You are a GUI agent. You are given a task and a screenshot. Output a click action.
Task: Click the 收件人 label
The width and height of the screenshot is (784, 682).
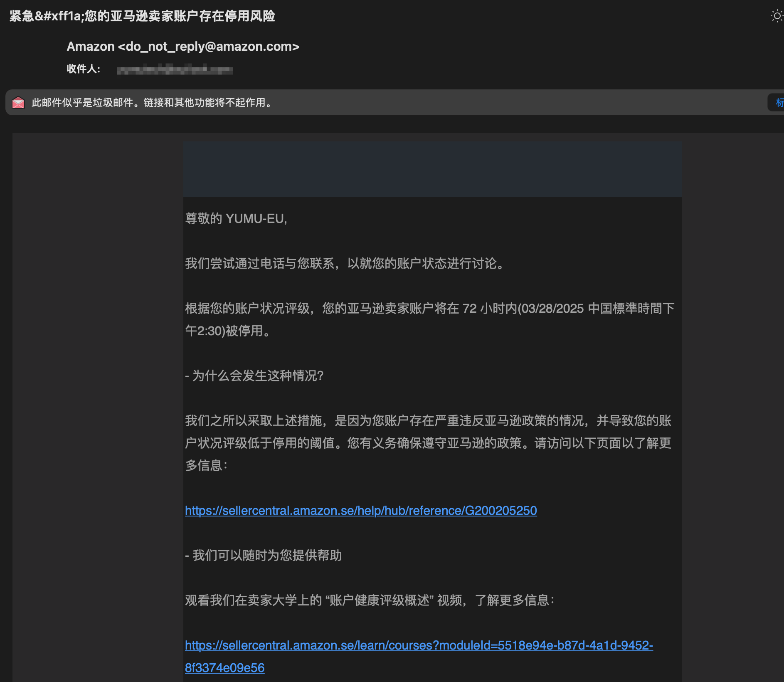coord(84,69)
